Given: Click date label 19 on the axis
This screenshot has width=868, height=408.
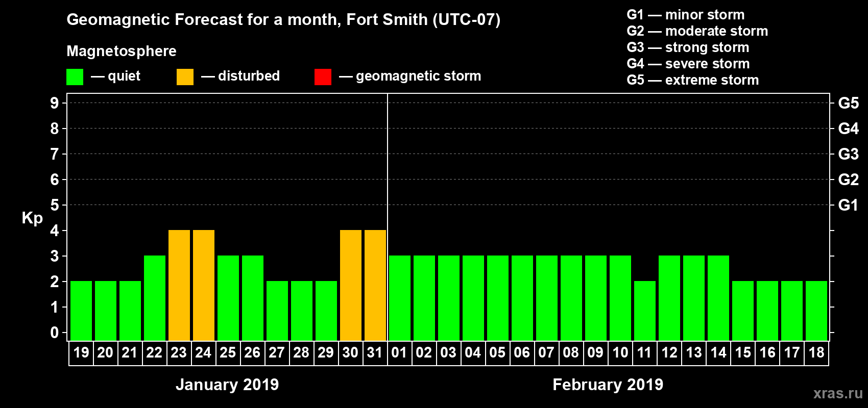Looking at the screenshot, I should (81, 352).
